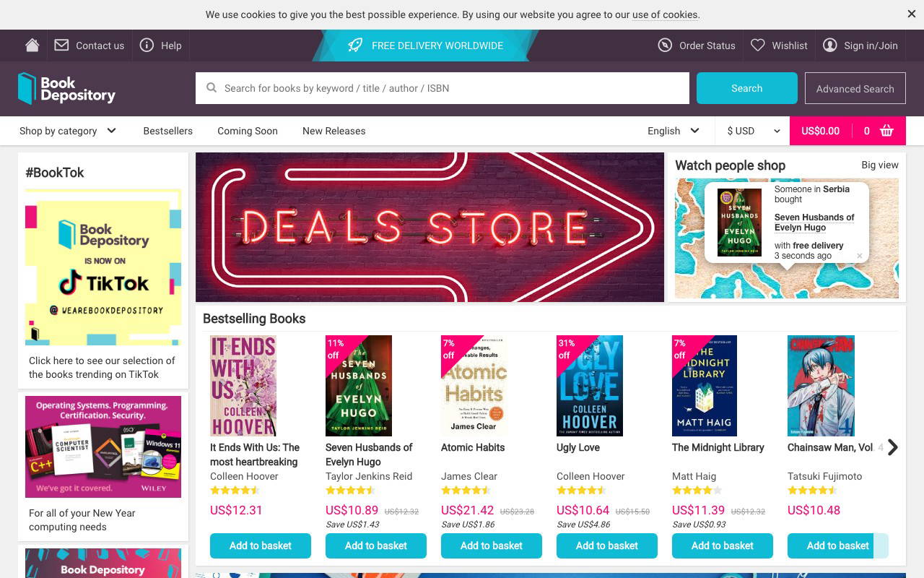Change currency via the USD dropdown
This screenshot has width=924, height=578.
pos(751,131)
